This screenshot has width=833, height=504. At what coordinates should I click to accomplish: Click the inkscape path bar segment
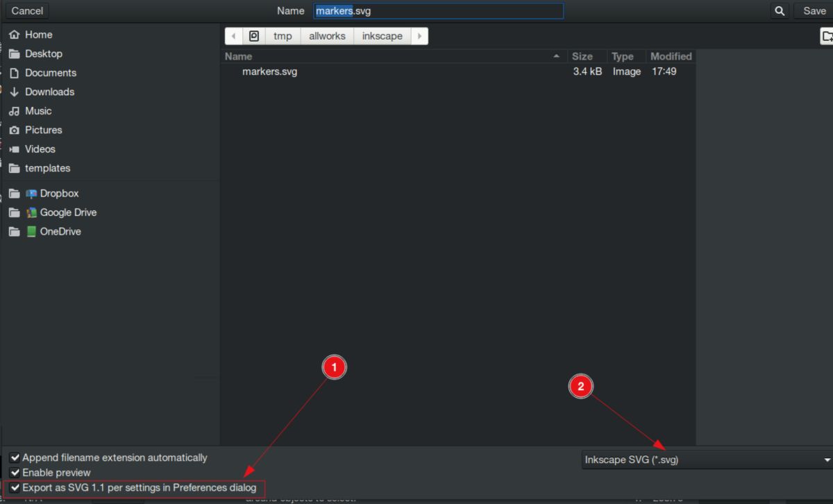coord(382,36)
